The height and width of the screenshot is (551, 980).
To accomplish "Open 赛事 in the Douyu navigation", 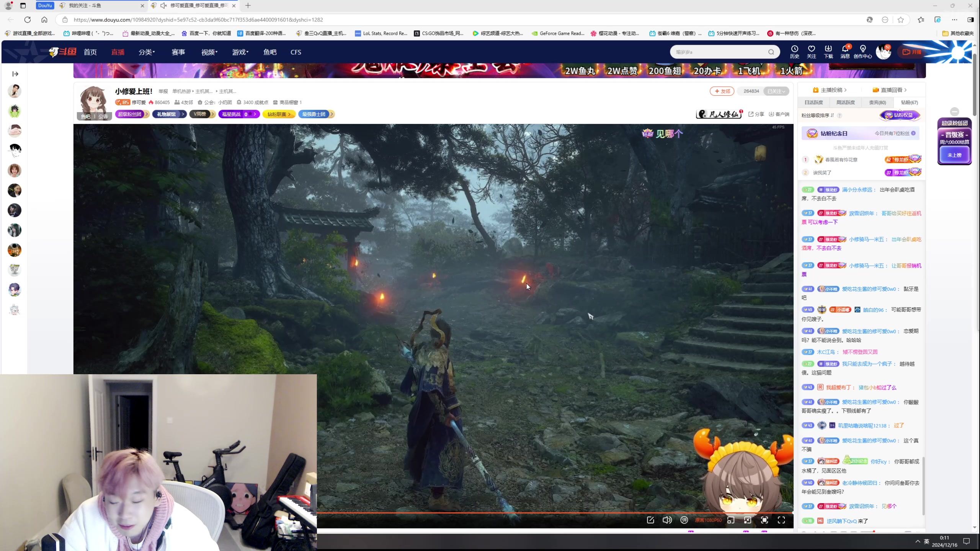I will point(178,52).
